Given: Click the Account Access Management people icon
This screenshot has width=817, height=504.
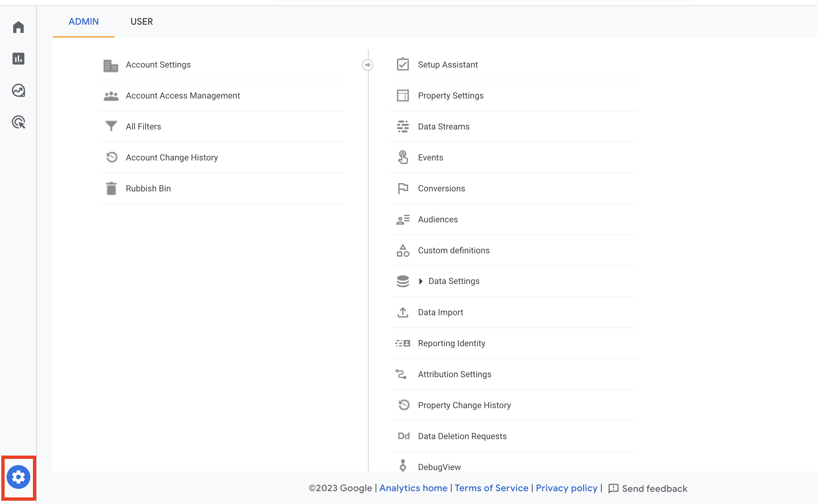Looking at the screenshot, I should point(111,96).
